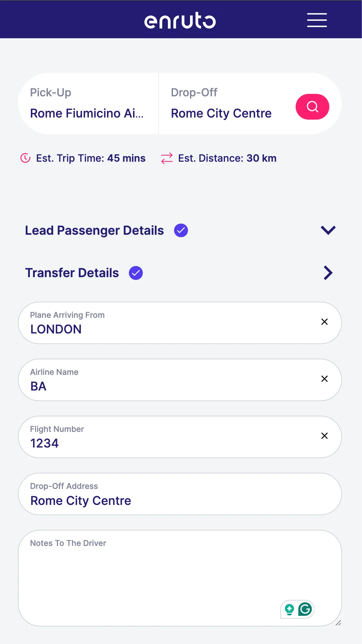Focus the Notes To The Driver box
The image size is (362, 644).
click(180, 578)
